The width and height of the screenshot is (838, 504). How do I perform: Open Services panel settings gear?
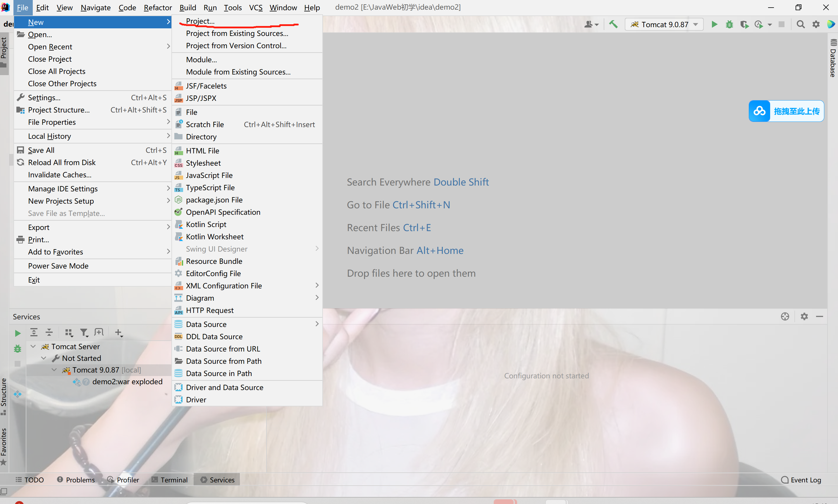804,316
